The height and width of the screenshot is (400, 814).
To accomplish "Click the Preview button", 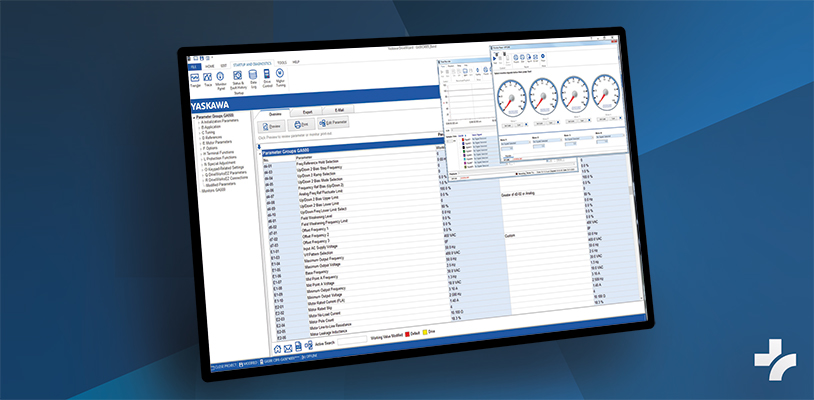I will (272, 126).
